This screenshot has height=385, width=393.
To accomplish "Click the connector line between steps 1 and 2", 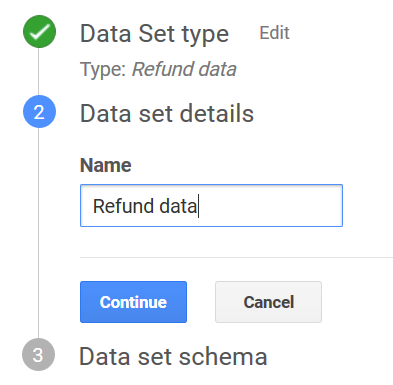I will pyautogui.click(x=38, y=72).
